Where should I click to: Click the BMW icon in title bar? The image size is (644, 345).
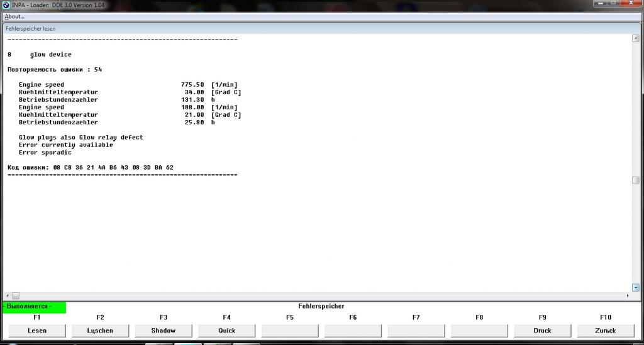point(6,5)
